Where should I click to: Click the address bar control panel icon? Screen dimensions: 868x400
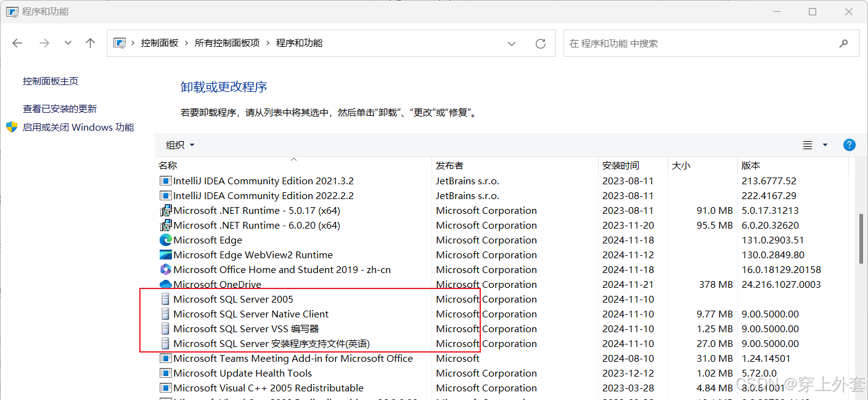120,43
